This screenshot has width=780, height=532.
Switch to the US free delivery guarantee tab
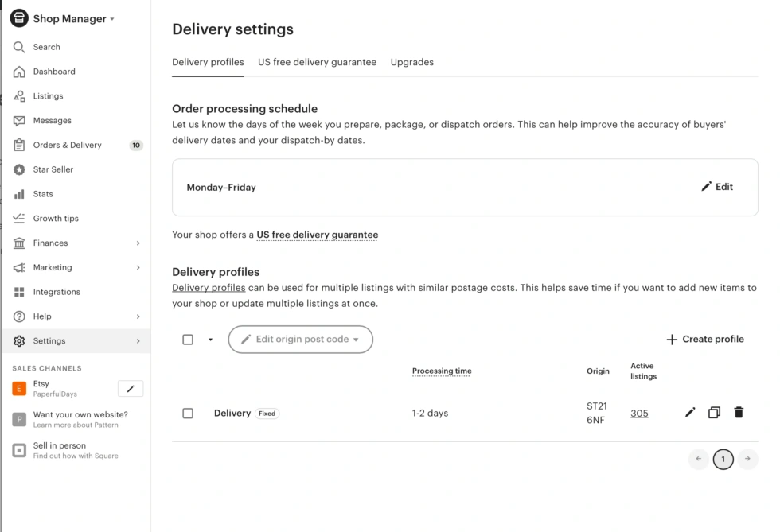[x=317, y=62]
